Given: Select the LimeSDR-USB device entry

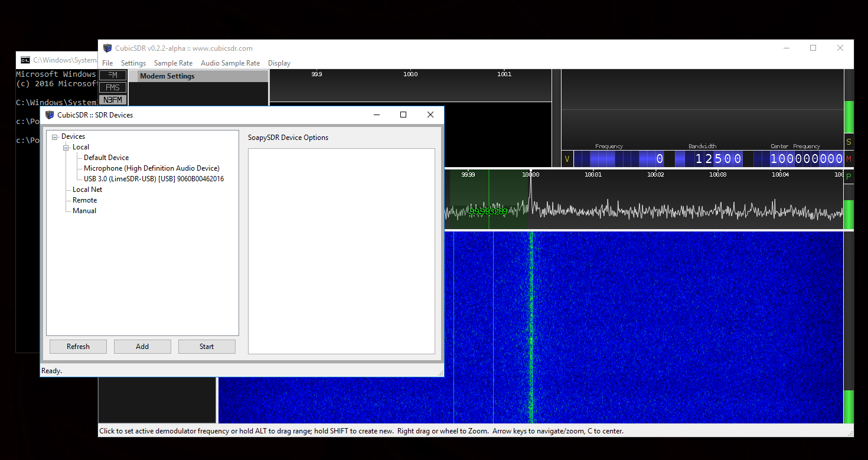Looking at the screenshot, I should coord(154,179).
